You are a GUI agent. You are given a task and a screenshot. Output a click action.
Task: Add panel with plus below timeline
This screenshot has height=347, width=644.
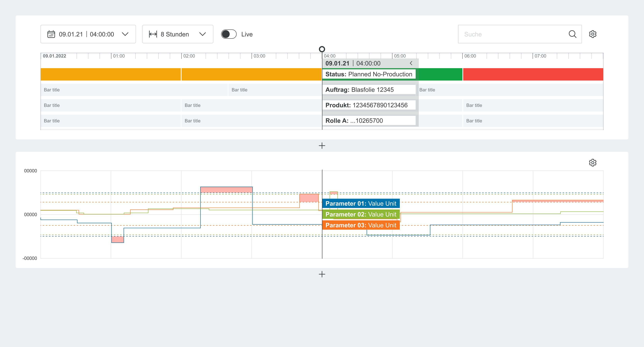[x=322, y=146]
